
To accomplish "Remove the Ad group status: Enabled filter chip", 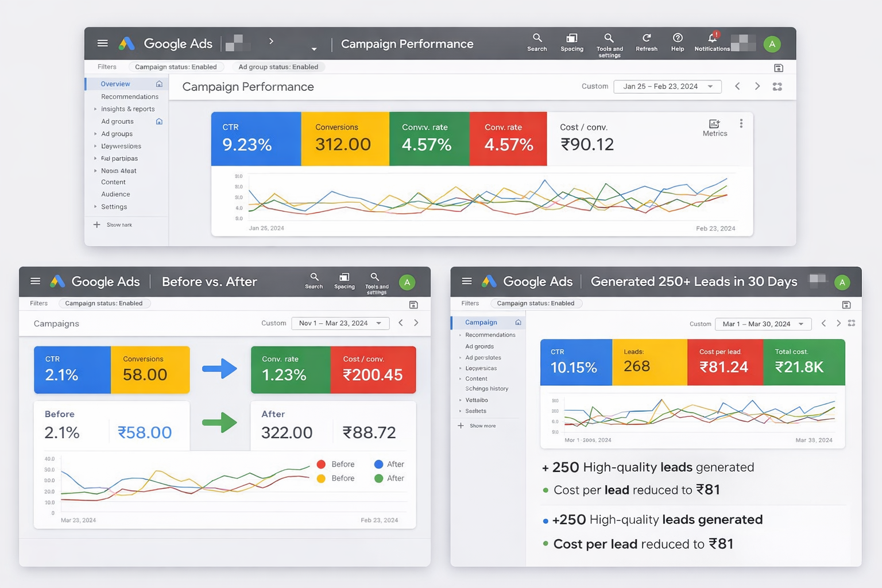I will (x=278, y=67).
